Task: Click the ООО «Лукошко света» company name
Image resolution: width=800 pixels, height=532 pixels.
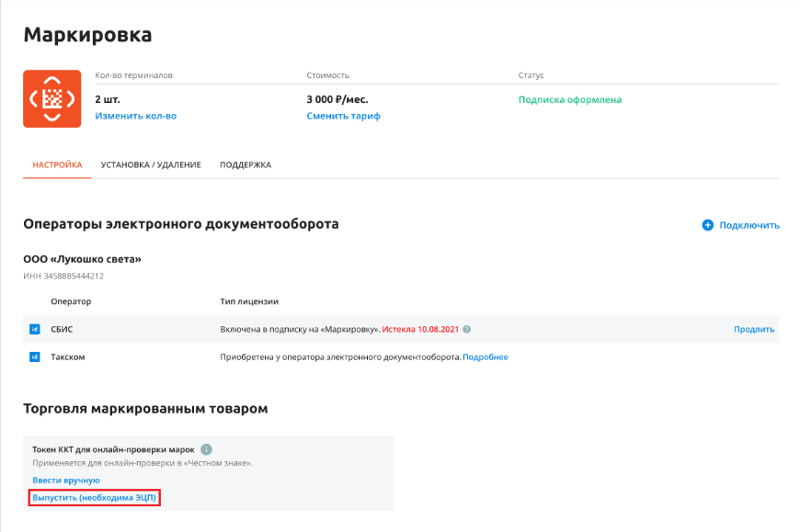Action: [x=82, y=259]
